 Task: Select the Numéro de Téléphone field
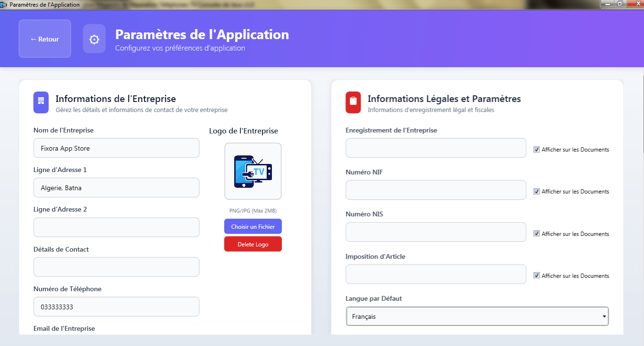[116, 306]
